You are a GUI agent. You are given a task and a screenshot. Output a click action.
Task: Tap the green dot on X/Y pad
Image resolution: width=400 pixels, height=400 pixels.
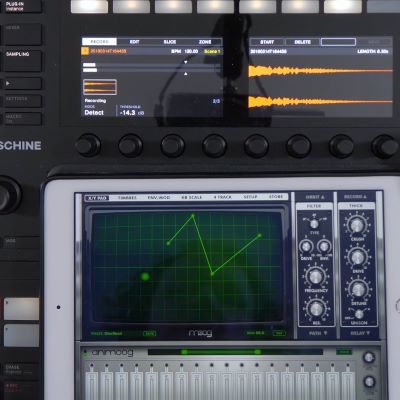[145, 276]
